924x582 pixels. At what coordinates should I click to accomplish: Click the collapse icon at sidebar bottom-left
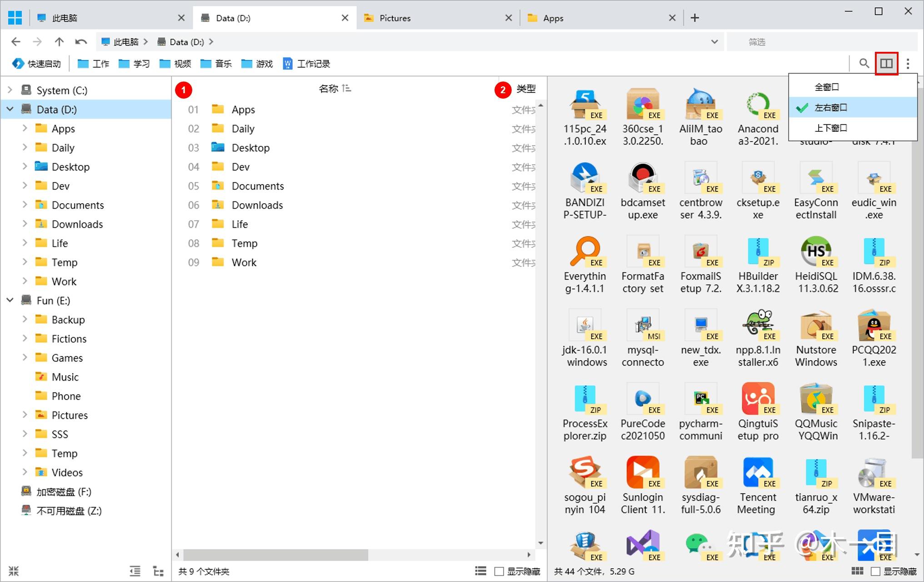pos(14,571)
